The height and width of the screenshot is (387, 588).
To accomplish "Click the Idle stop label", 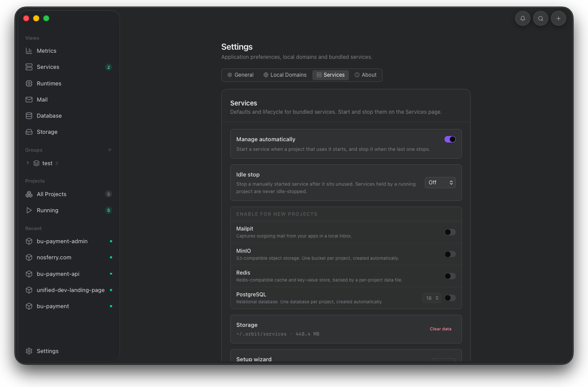I will 248,174.
